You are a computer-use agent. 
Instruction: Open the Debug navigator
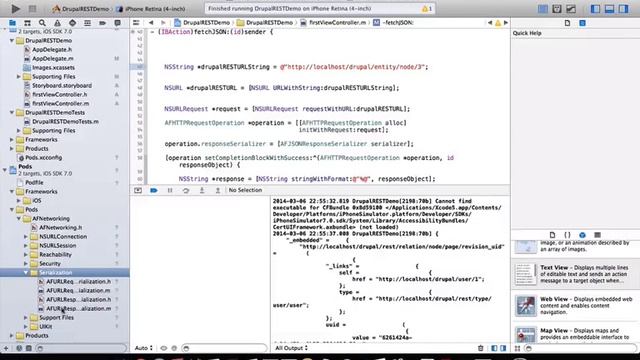(x=87, y=23)
